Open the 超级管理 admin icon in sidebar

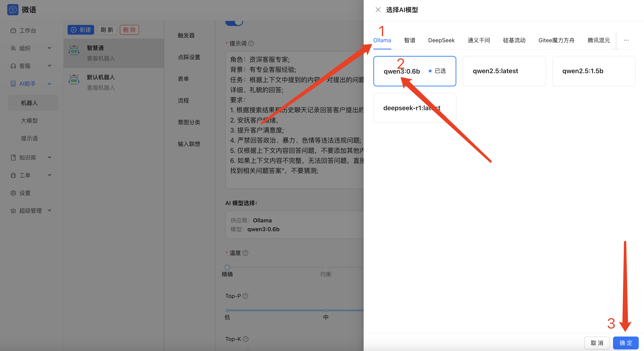(x=13, y=211)
